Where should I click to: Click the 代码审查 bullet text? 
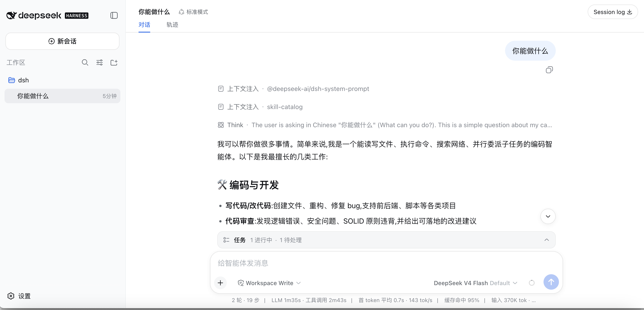pos(351,221)
